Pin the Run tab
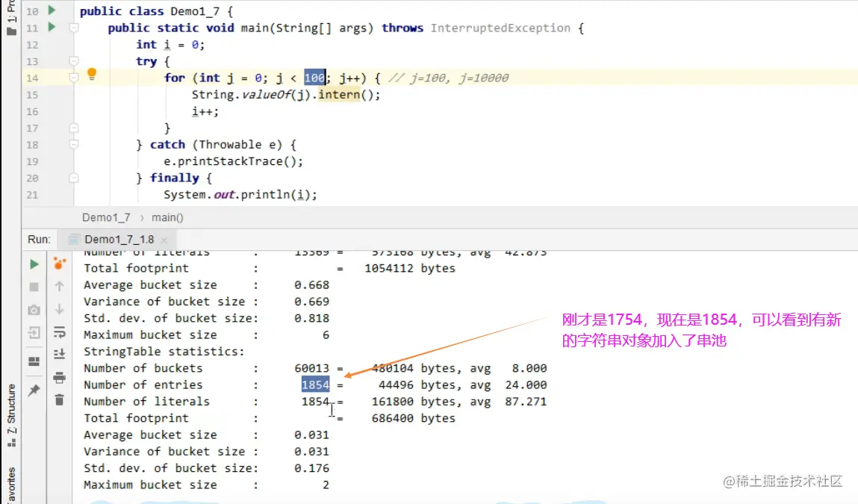The height and width of the screenshot is (504, 858). coord(34,390)
